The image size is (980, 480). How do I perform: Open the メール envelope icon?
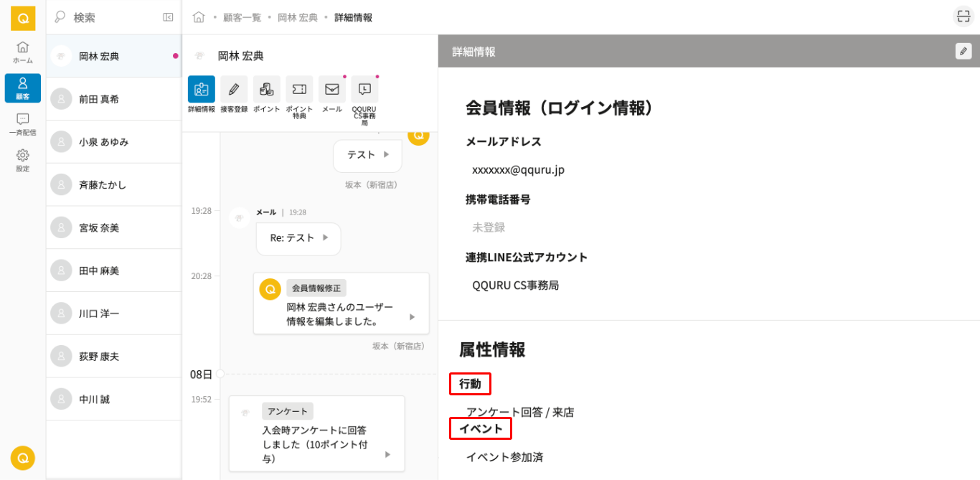[x=331, y=90]
